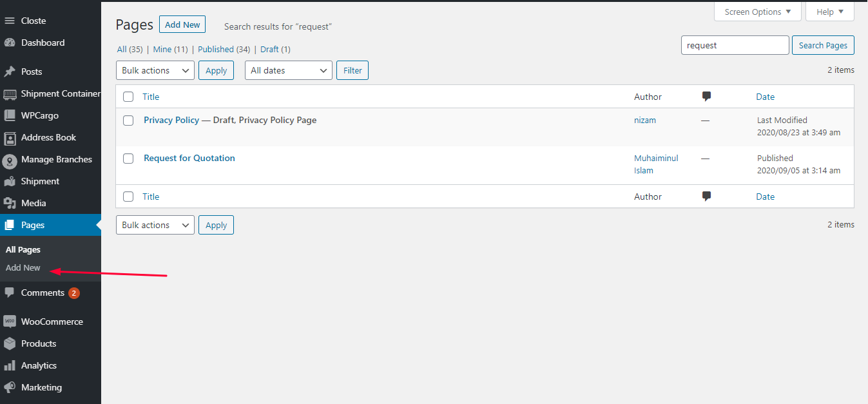Viewport: 868px width, 404px height.
Task: Click the comments bubble column header icon
Action: (x=706, y=97)
